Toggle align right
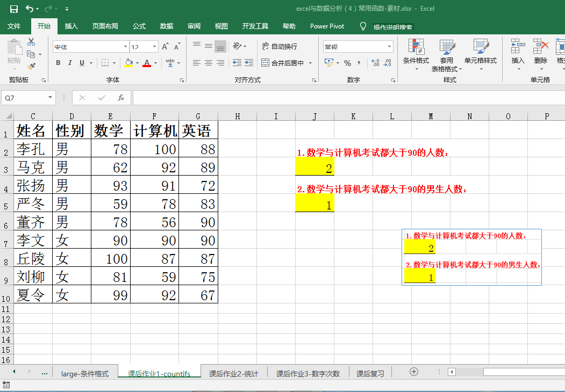 220,63
